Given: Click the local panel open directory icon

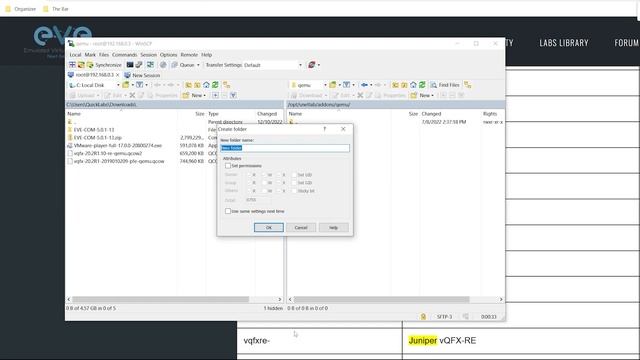Looking at the screenshot, I should (x=126, y=85).
